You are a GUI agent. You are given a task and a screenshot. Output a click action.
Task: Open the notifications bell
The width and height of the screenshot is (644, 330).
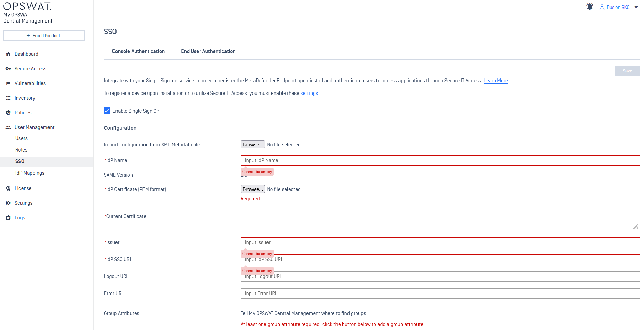coord(590,7)
